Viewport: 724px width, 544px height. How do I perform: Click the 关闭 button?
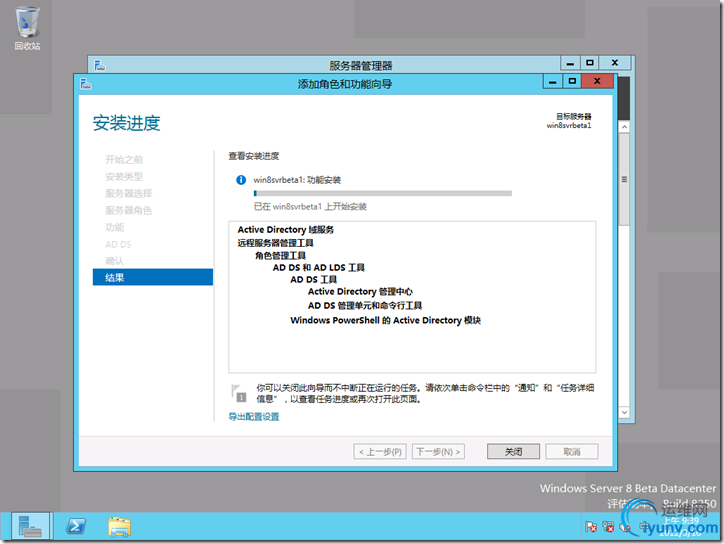coord(513,452)
